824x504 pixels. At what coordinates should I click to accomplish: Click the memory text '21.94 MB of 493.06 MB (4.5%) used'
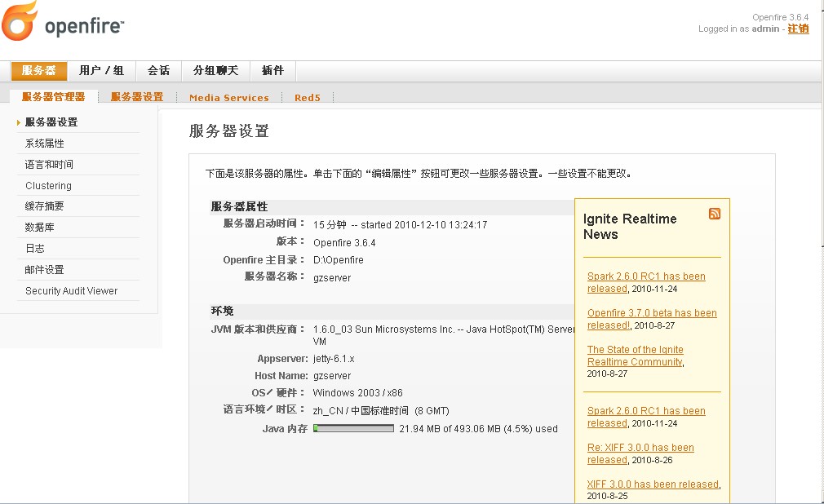(x=478, y=429)
